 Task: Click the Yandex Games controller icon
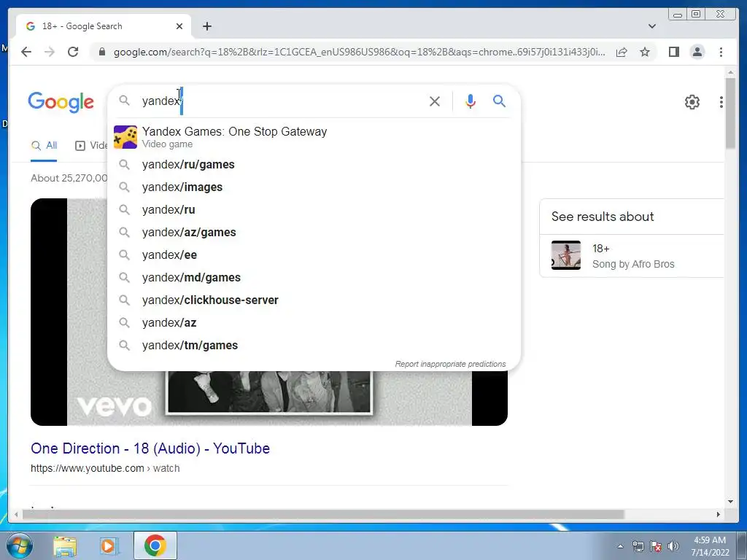point(125,137)
